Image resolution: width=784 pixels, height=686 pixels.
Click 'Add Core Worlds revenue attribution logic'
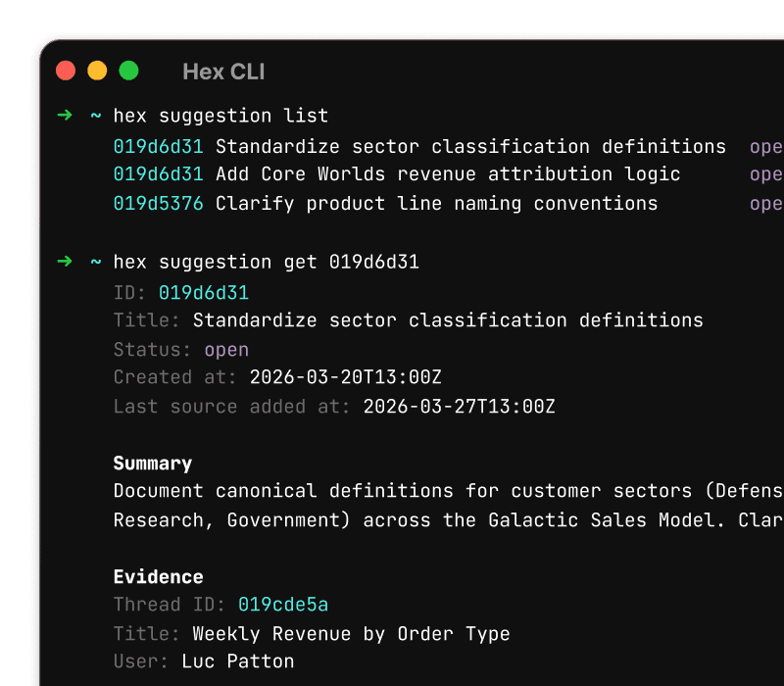pyautogui.click(x=448, y=174)
